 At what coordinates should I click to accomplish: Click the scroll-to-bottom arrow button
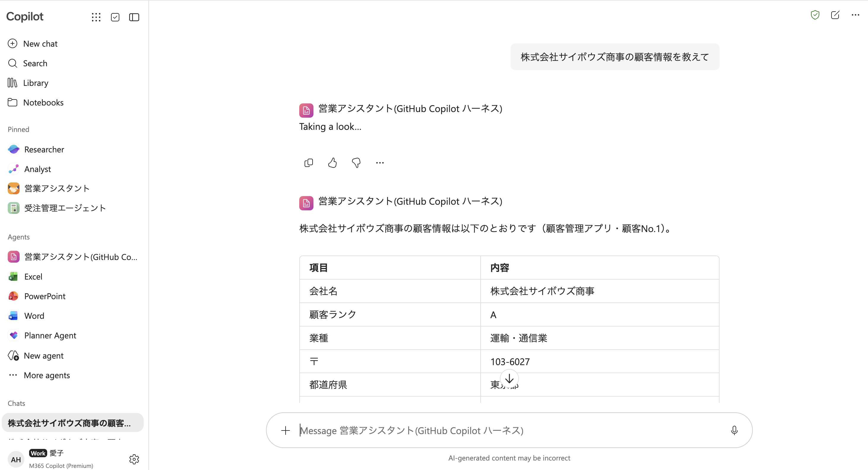pyautogui.click(x=509, y=378)
